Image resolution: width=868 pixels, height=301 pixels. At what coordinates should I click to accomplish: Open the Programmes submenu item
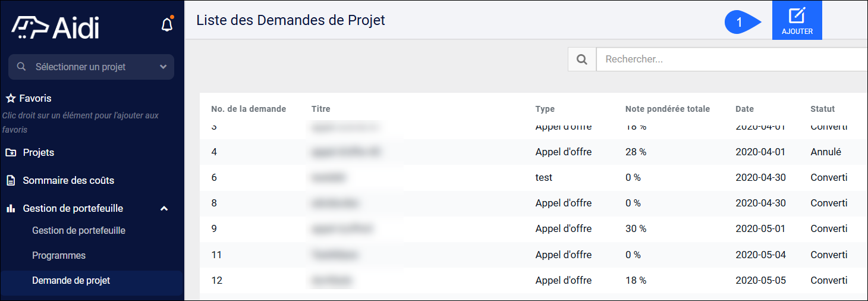point(59,256)
